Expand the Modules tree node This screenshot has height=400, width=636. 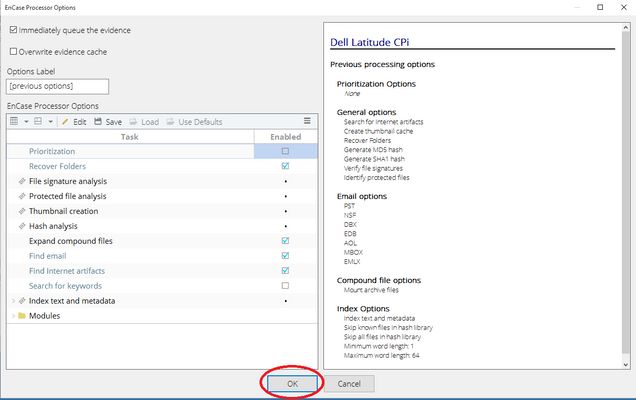12,316
